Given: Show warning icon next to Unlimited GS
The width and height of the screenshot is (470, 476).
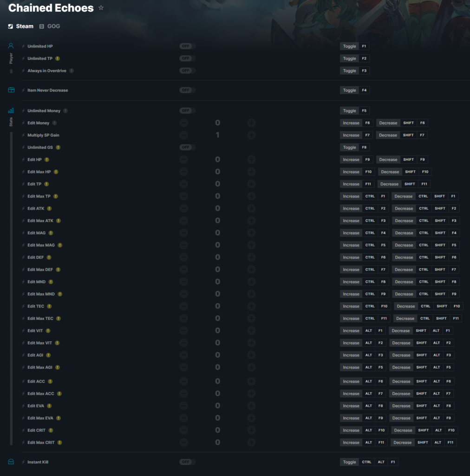Looking at the screenshot, I should click(58, 147).
